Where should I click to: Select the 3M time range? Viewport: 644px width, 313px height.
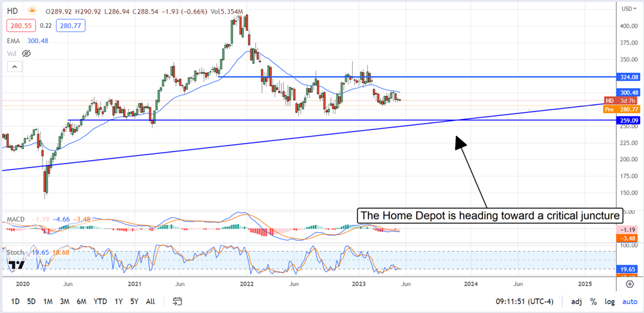point(64,301)
